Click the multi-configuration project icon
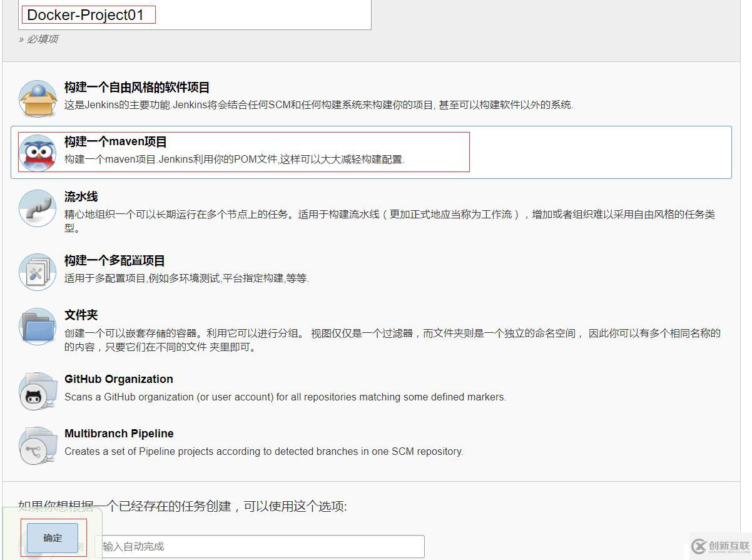This screenshot has width=752, height=560. pos(38,272)
